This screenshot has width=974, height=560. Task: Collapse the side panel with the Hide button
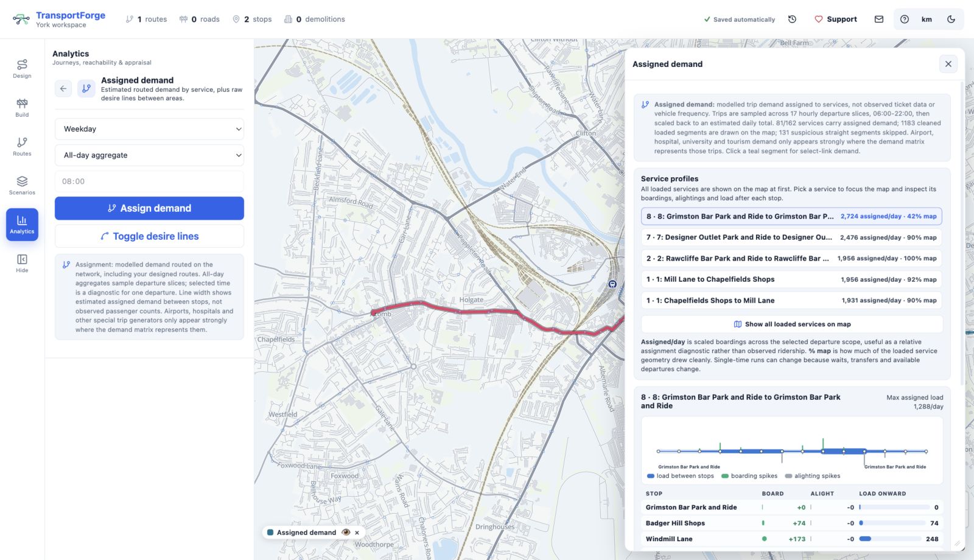22,264
